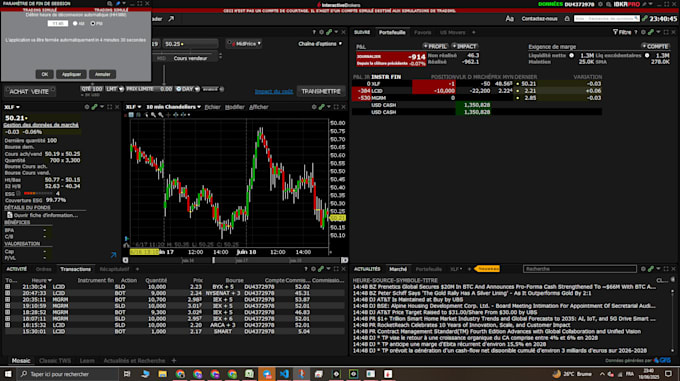Open gear settings in portfolio panel

643,32
